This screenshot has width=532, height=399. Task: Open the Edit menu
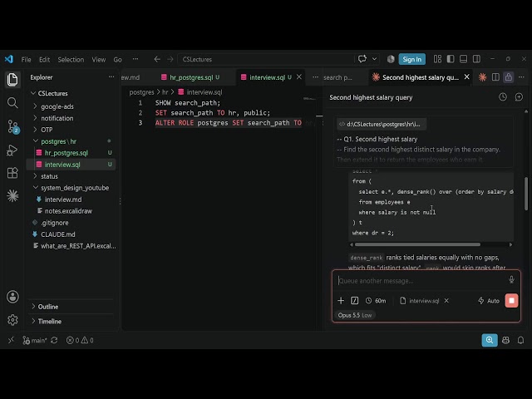44,59
